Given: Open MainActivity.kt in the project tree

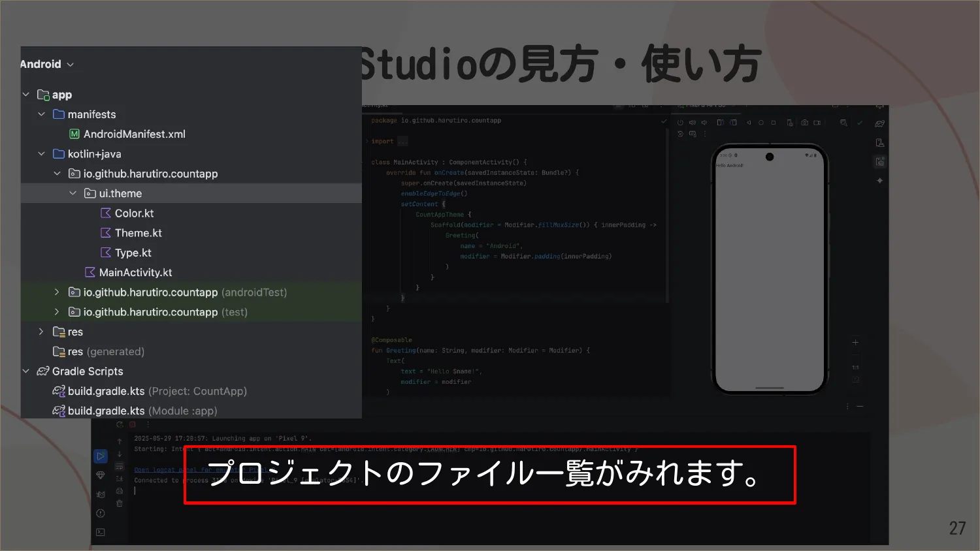Looking at the screenshot, I should tap(135, 272).
